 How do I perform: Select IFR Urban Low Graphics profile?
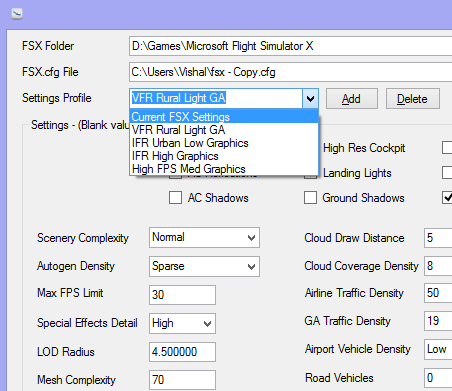click(x=224, y=143)
